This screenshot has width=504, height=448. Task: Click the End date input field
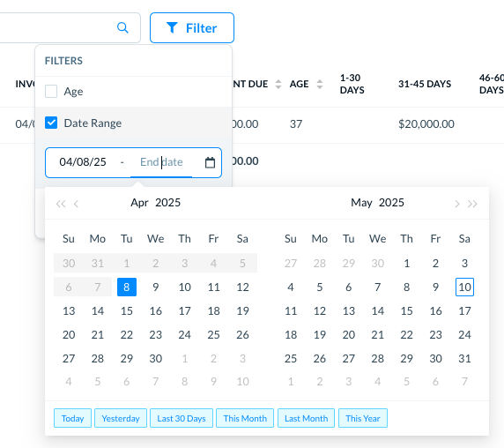point(161,162)
